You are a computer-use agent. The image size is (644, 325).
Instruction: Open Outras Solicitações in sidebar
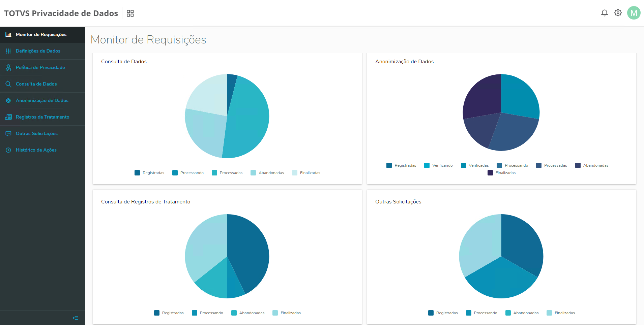42,134
